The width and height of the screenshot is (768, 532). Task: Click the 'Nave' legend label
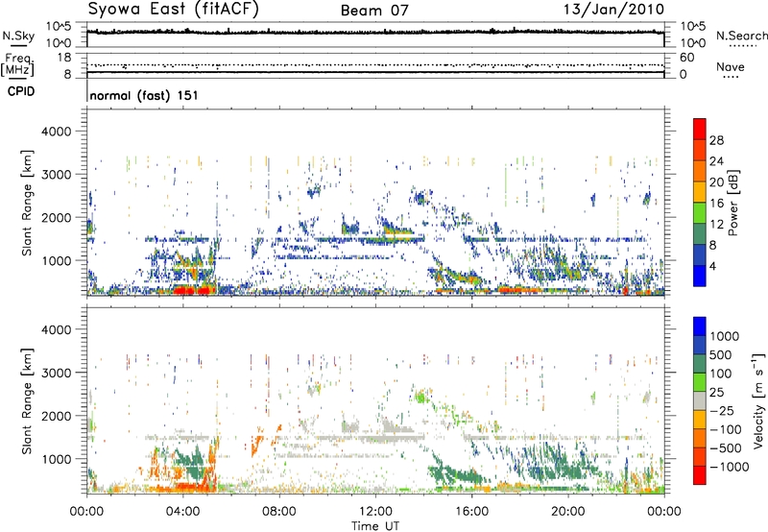pyautogui.click(x=731, y=66)
